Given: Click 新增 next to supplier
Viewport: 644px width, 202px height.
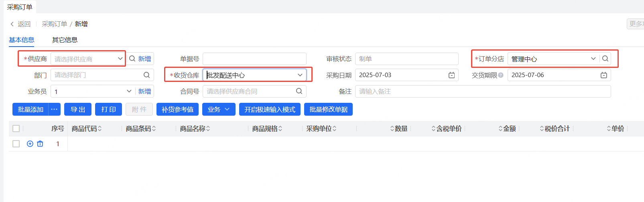Looking at the screenshot, I should 145,59.
